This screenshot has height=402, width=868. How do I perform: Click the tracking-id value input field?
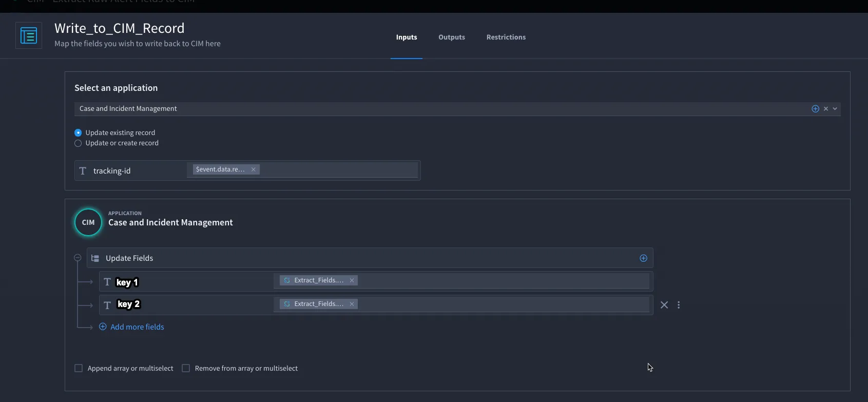point(302,170)
